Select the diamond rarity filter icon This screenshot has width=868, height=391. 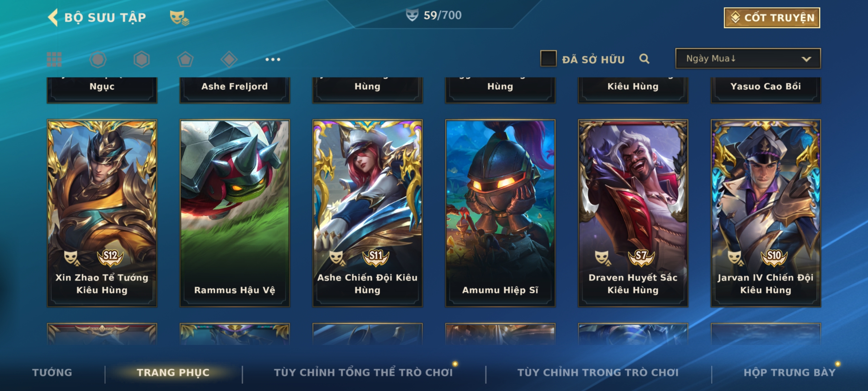tap(229, 59)
